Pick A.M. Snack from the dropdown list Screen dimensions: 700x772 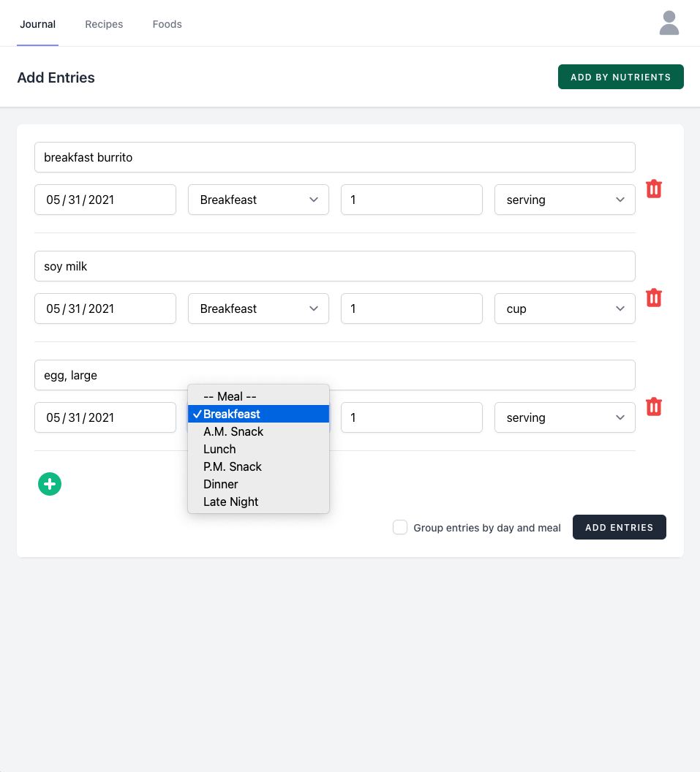click(x=233, y=431)
